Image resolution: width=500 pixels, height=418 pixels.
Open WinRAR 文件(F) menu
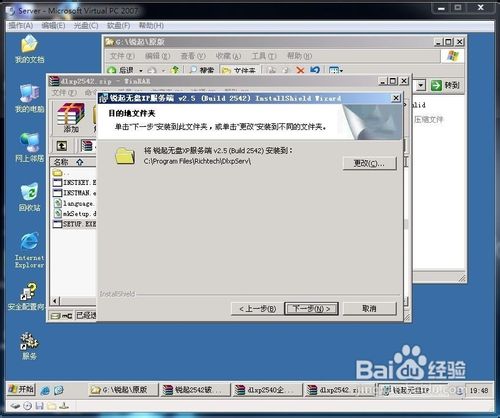[x=64, y=93]
